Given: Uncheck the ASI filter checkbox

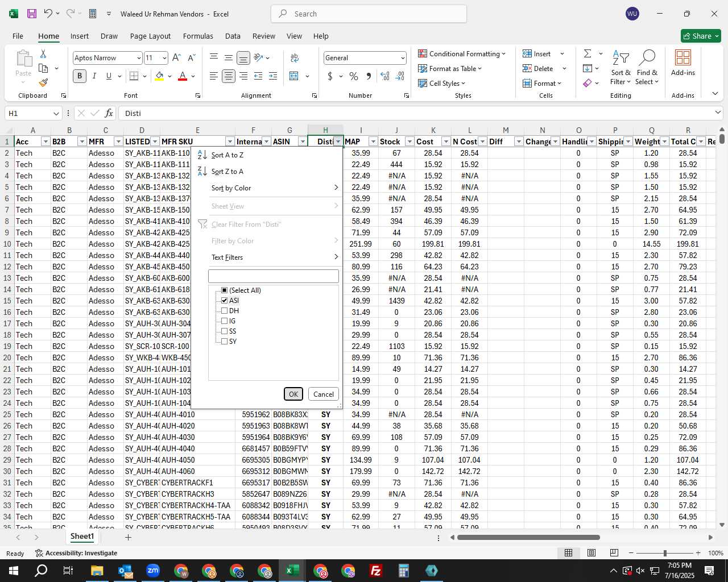Looking at the screenshot, I should tap(224, 301).
